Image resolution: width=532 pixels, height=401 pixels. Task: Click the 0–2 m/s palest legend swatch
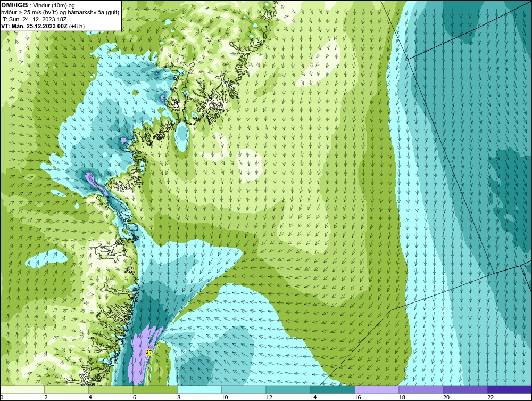coord(22,389)
